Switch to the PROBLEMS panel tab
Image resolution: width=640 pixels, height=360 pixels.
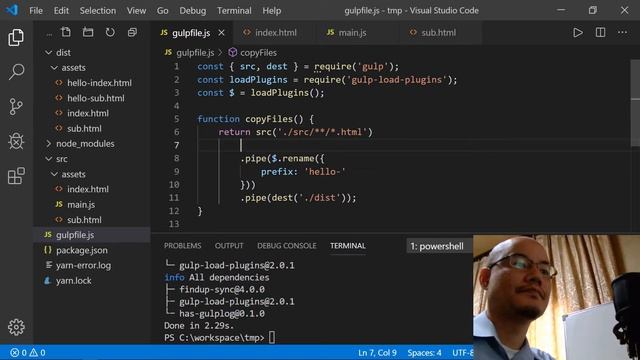click(182, 246)
